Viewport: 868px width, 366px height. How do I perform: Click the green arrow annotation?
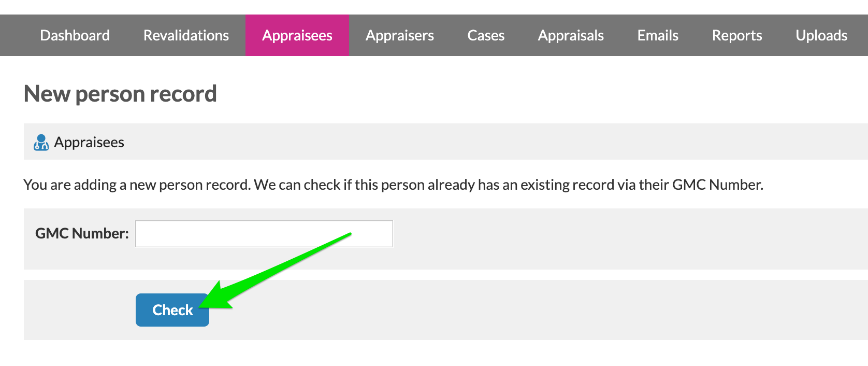[x=275, y=270]
